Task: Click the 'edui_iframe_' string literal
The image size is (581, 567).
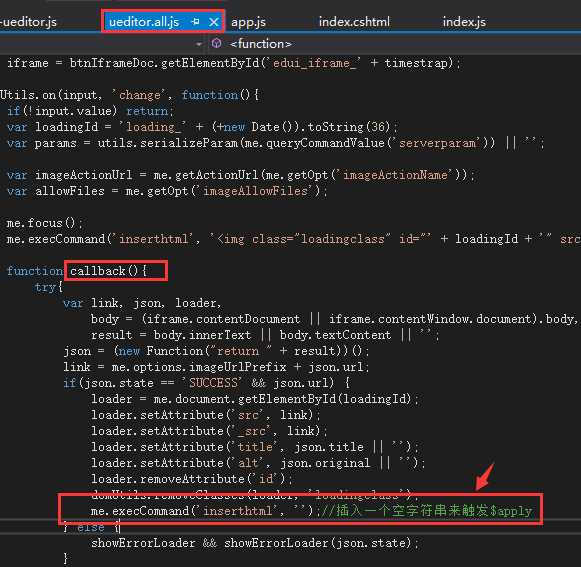Action: [x=314, y=63]
